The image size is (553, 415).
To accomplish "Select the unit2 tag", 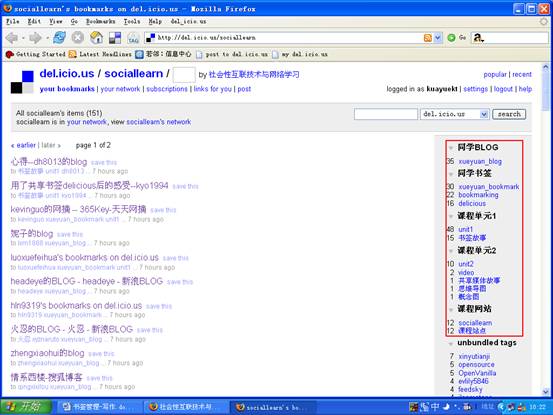I will 466,264.
